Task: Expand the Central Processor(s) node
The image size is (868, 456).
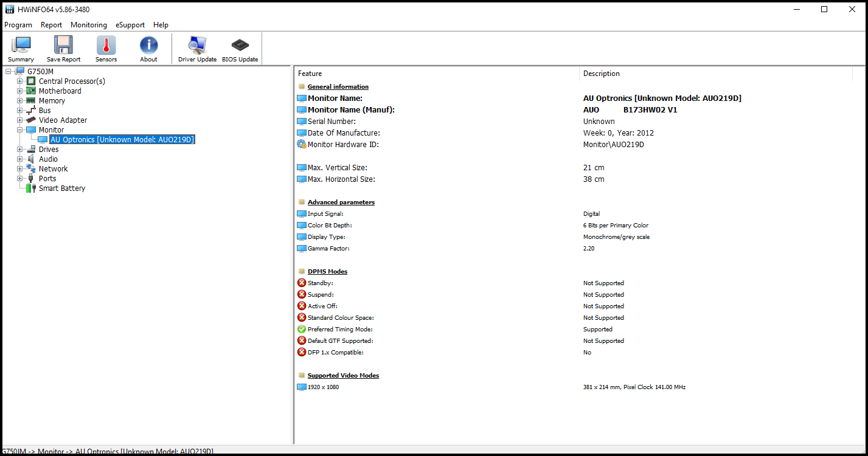Action: click(20, 81)
